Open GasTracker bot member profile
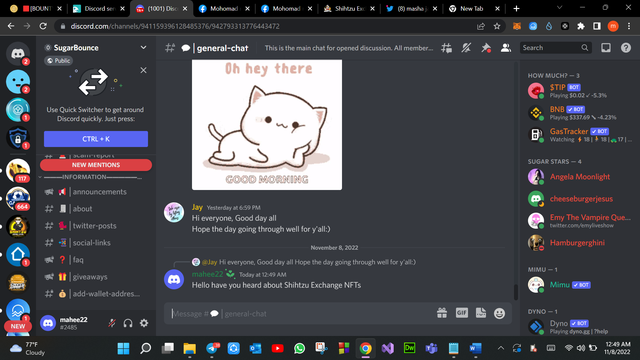Screen dimensions: 640x360 [x=579, y=135]
